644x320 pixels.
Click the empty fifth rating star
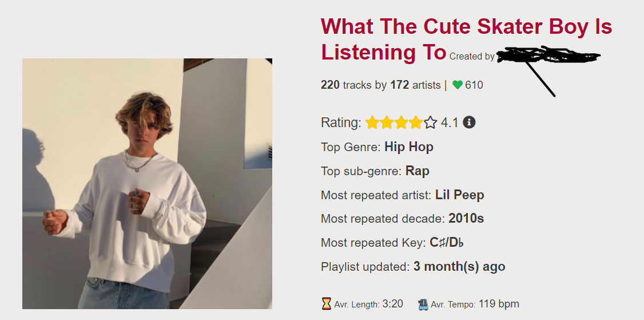pos(431,123)
